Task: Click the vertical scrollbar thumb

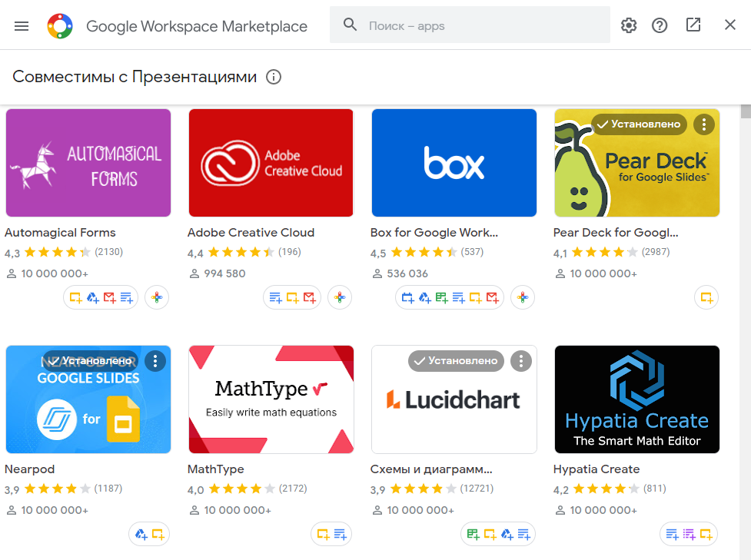Action: (x=746, y=111)
